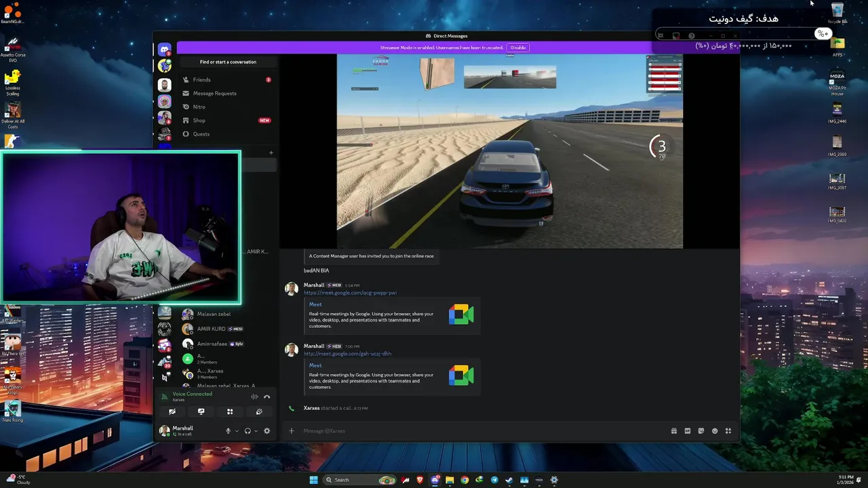868x488 pixels.
Task: Open the Shop page in Discord
Action: 227,121
